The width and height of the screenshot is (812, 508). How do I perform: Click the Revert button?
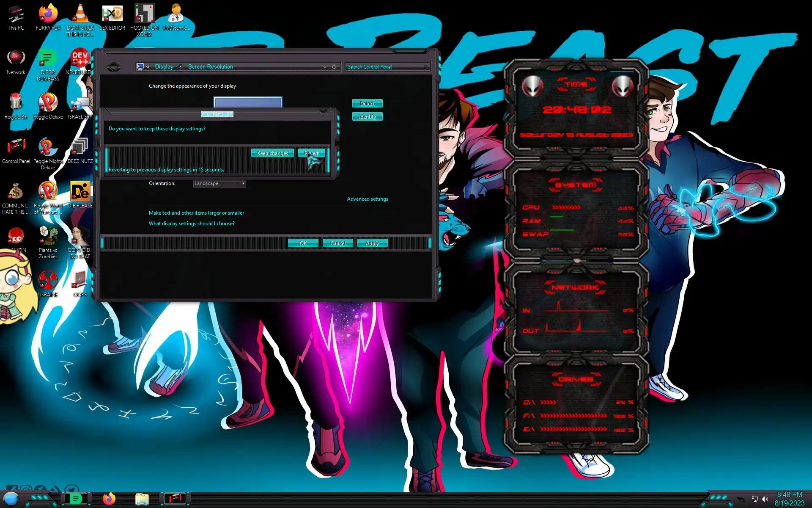(x=312, y=153)
